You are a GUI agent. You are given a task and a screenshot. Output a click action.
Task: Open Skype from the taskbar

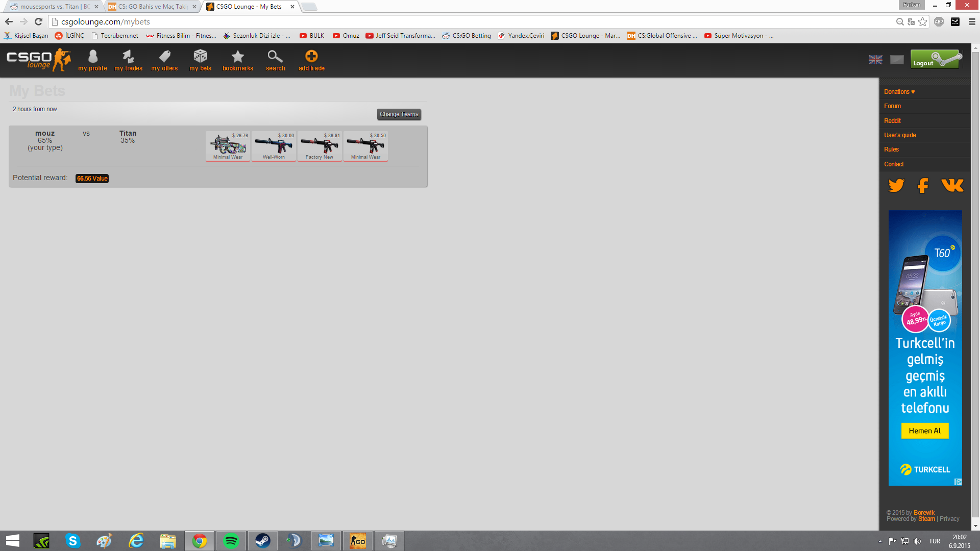pyautogui.click(x=73, y=541)
